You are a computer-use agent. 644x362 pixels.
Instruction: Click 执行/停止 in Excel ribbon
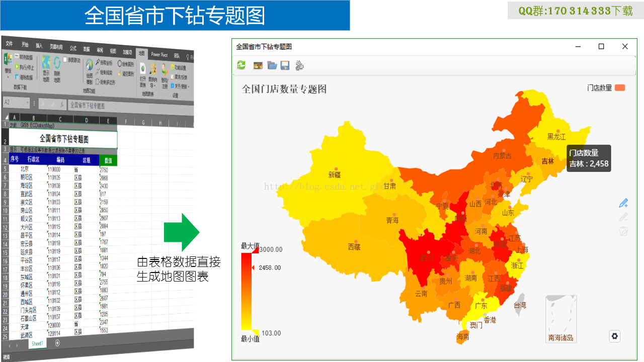pyautogui.click(x=25, y=67)
